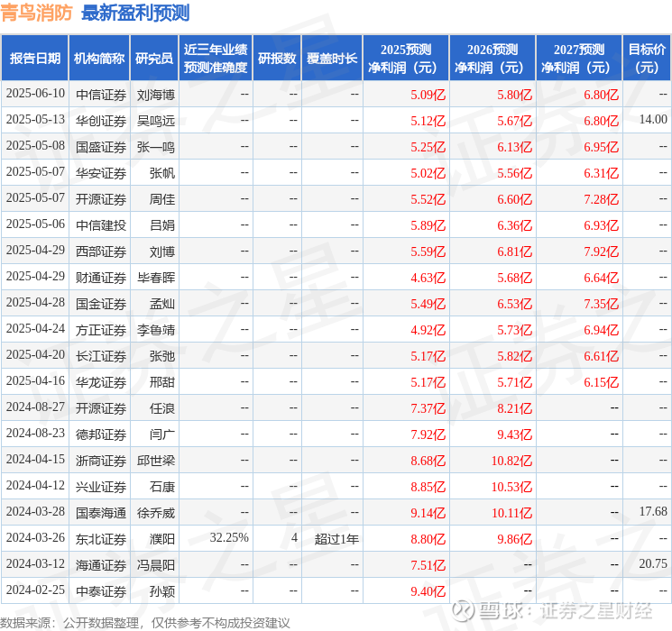Screen dimensions: 672x631
Task: Click analyst 毕春晖 cell
Action: pyautogui.click(x=155, y=278)
